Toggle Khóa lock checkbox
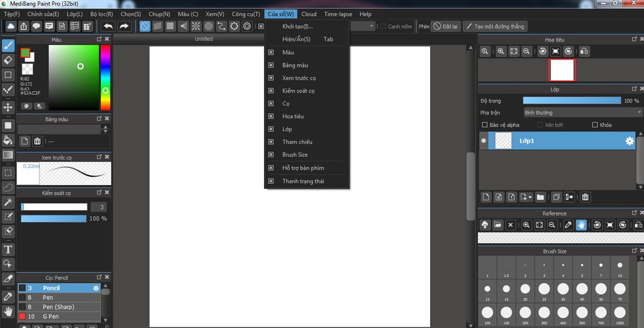644x328 pixels. pos(595,125)
